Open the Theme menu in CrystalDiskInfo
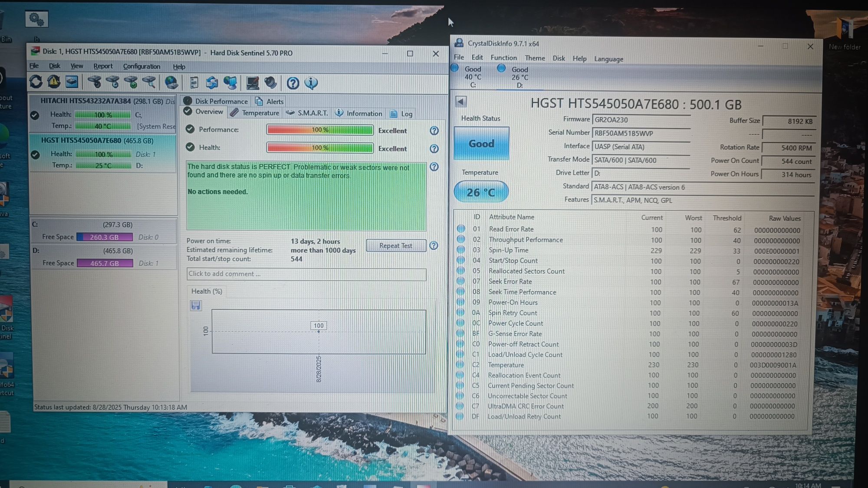 coord(535,58)
